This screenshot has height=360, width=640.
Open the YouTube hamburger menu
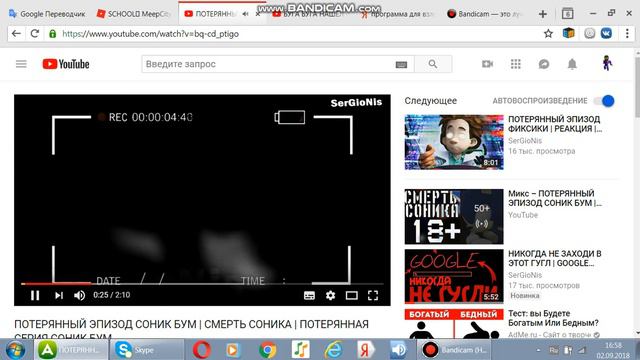[x=21, y=64]
